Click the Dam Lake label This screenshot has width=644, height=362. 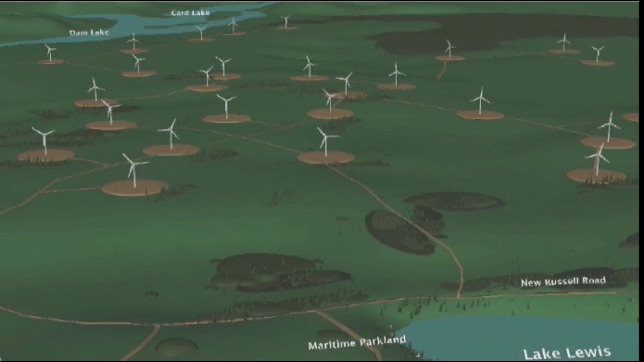89,33
